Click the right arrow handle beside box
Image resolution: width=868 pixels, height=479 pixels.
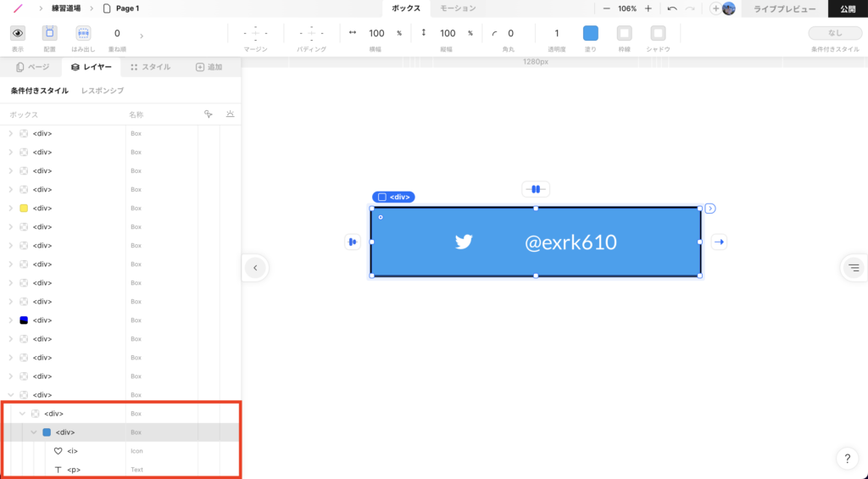click(719, 242)
